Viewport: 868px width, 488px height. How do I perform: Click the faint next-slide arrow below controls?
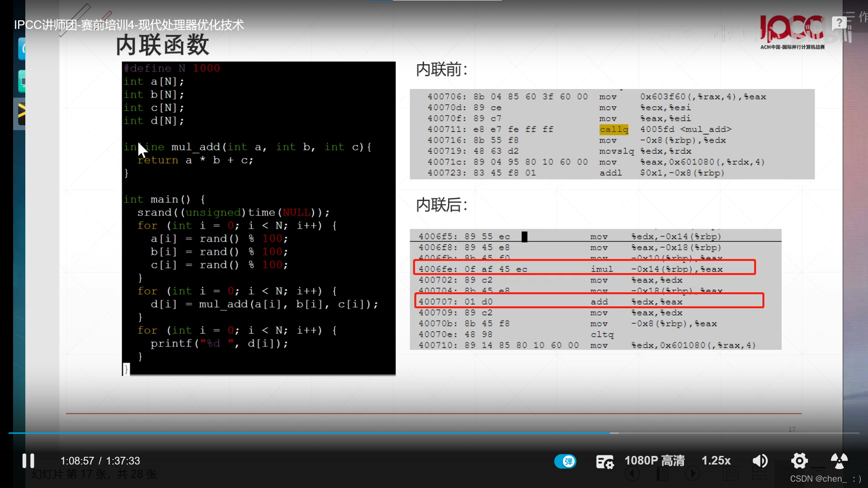pyautogui.click(x=692, y=474)
